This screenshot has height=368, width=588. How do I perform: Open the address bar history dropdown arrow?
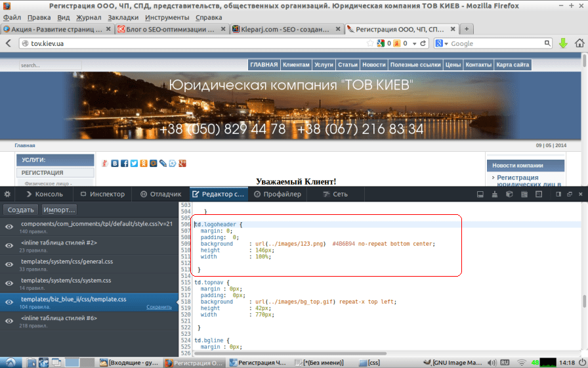tap(414, 43)
